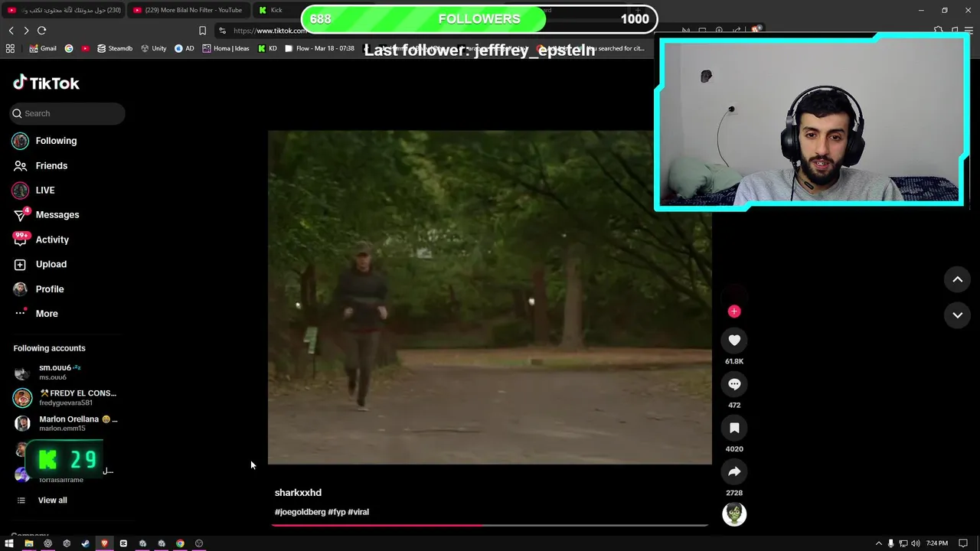The height and width of the screenshot is (551, 980).
Task: Open the Unity bookmark
Action: 154,48
